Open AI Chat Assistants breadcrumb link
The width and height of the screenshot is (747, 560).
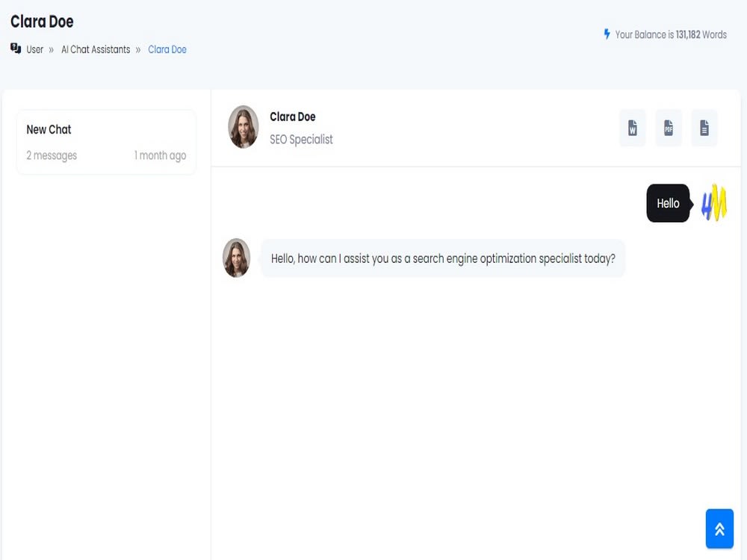[96, 49]
